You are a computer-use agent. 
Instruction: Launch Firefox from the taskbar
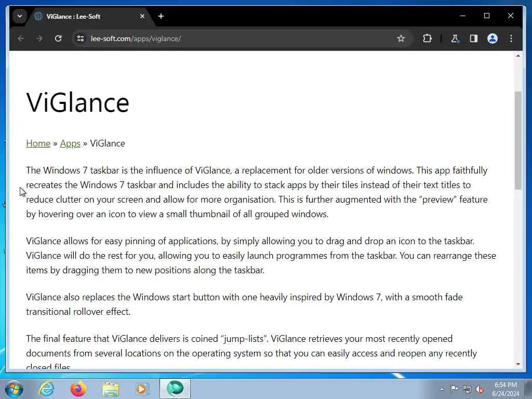[x=78, y=389]
